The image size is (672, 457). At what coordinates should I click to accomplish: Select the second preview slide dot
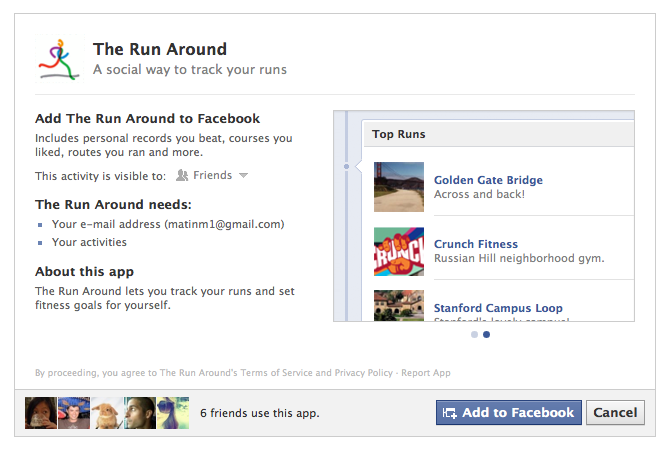point(486,334)
